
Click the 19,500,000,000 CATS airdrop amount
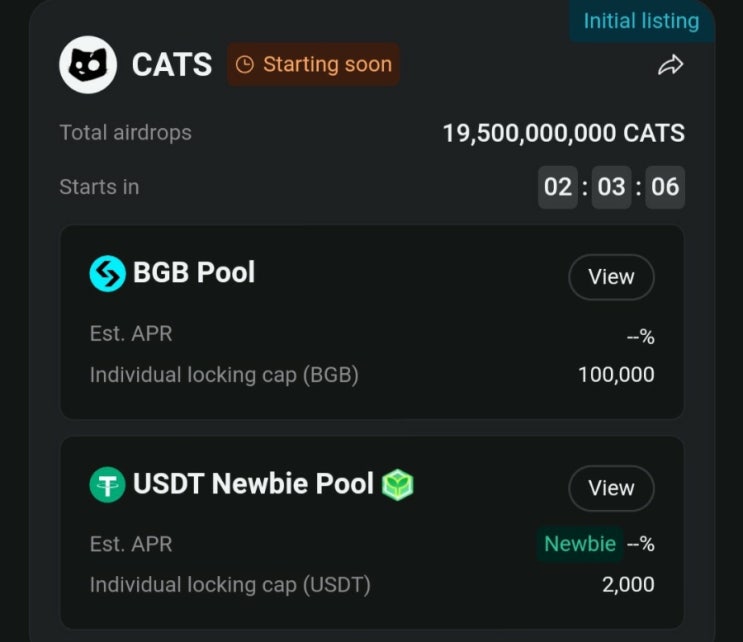563,133
